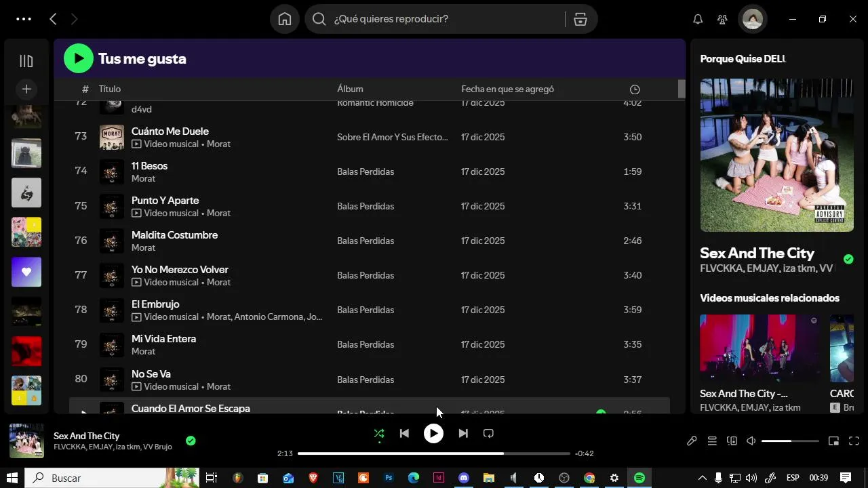This screenshot has width=868, height=488.
Task: Open Google Chrome from the taskbar
Action: click(x=589, y=478)
